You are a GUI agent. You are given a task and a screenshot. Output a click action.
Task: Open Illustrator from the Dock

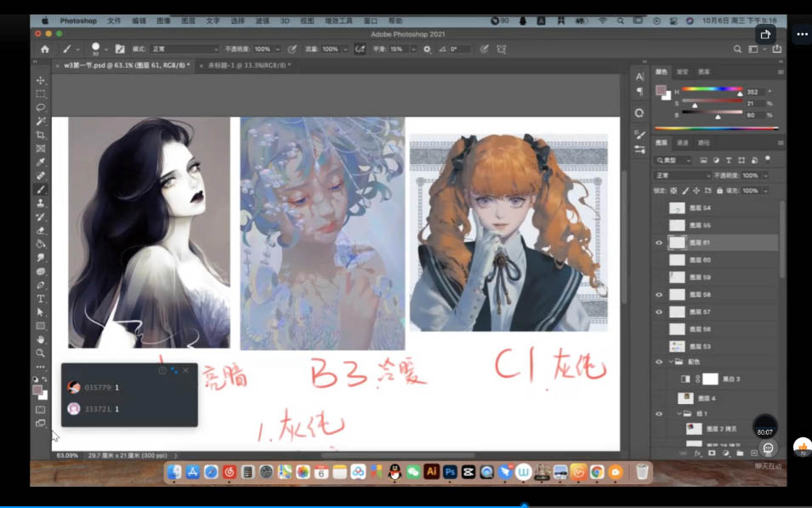pyautogui.click(x=431, y=471)
